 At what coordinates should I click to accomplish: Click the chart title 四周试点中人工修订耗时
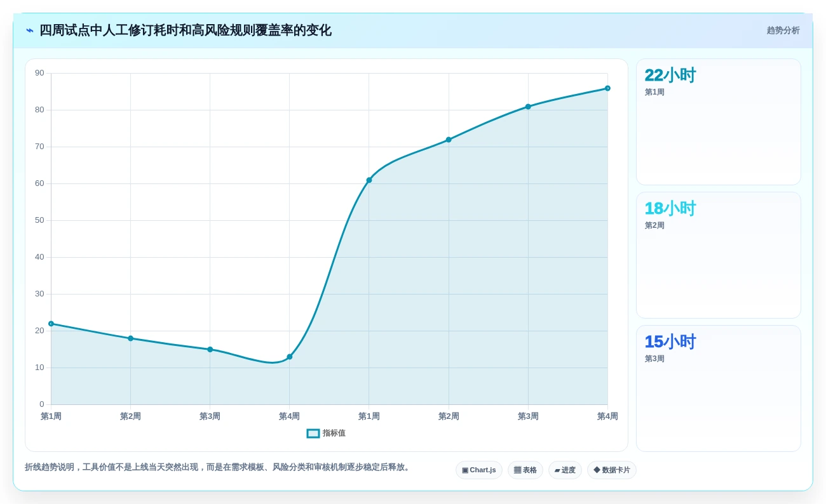(x=186, y=30)
